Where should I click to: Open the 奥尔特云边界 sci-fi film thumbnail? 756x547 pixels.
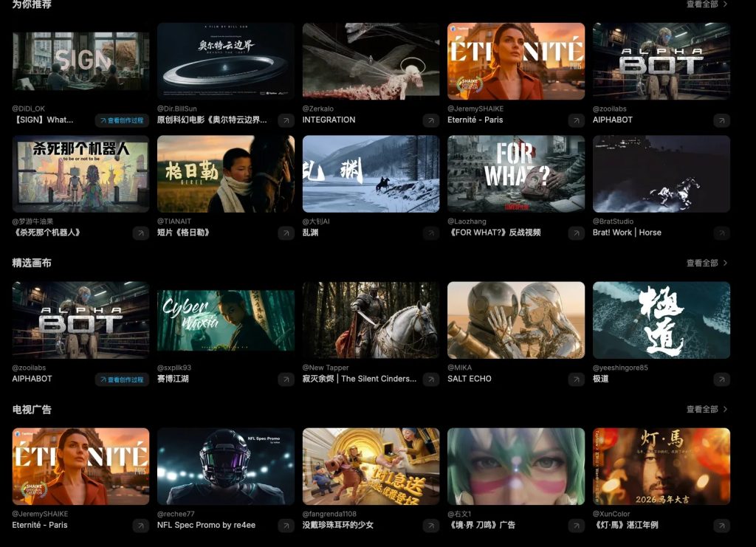[226, 61]
